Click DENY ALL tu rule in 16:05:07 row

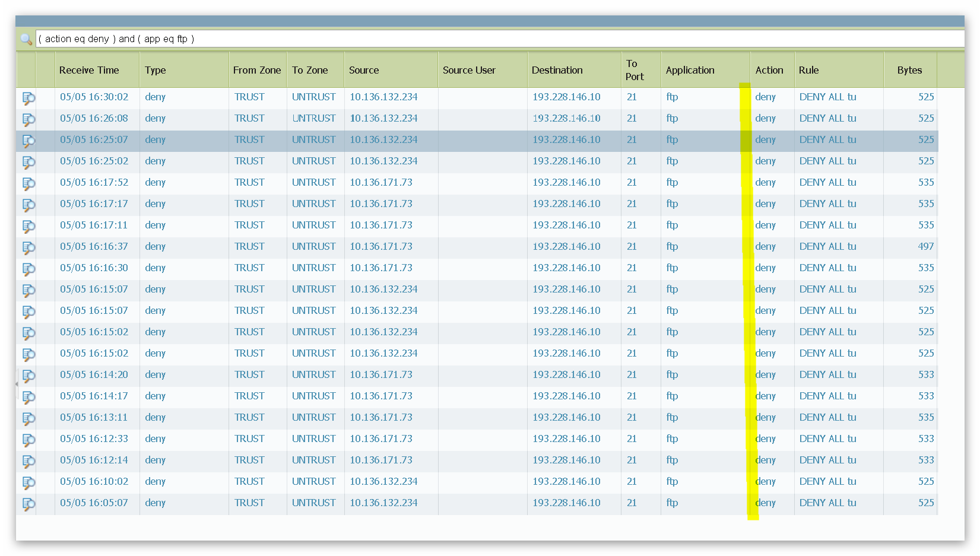[x=827, y=503]
